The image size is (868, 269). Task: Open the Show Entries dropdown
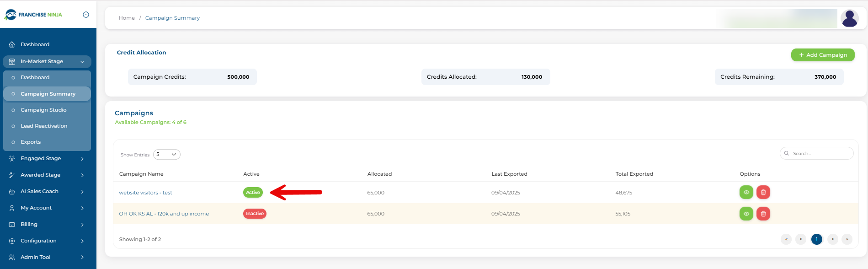pyautogui.click(x=166, y=155)
